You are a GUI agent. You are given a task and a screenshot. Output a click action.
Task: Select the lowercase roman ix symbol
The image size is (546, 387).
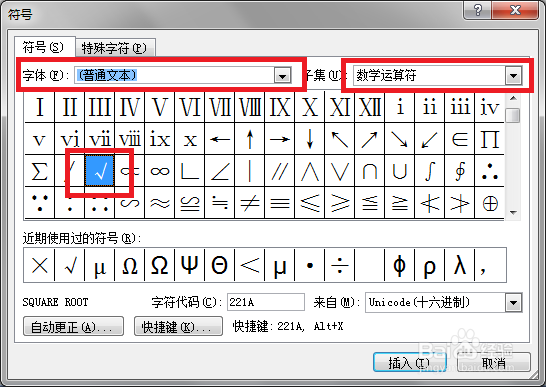[x=159, y=139]
